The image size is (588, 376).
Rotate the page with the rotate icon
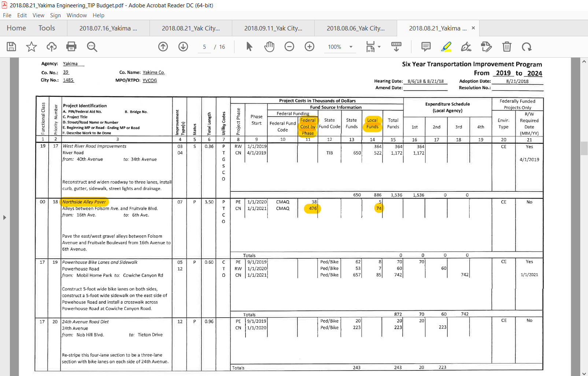tap(527, 47)
